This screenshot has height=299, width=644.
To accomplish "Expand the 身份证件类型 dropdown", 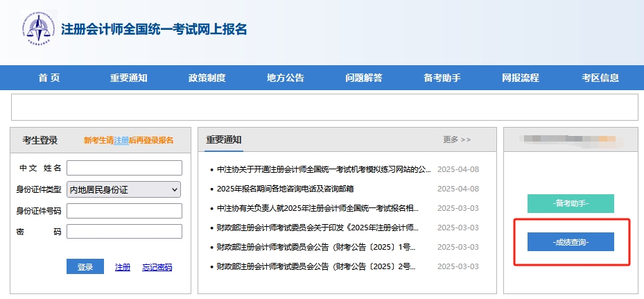I will tap(124, 189).
